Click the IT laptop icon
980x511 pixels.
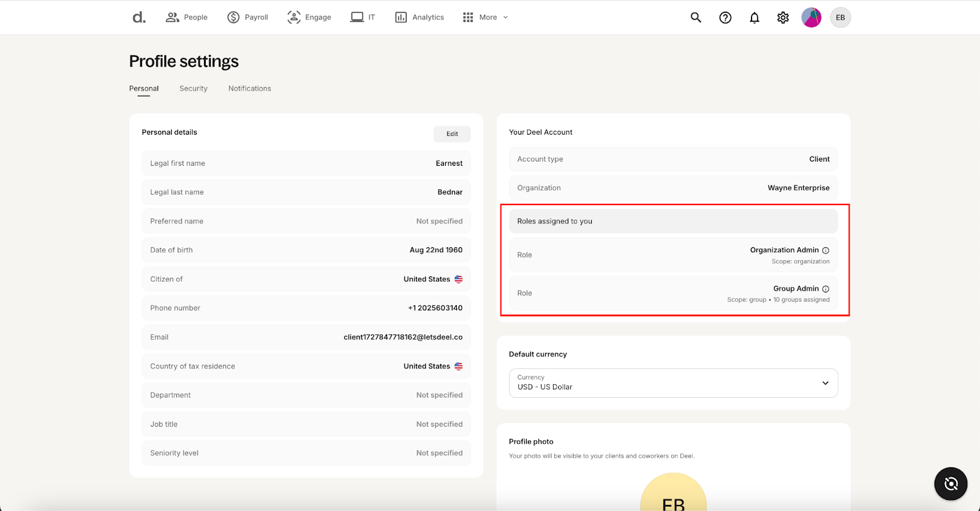tap(357, 17)
